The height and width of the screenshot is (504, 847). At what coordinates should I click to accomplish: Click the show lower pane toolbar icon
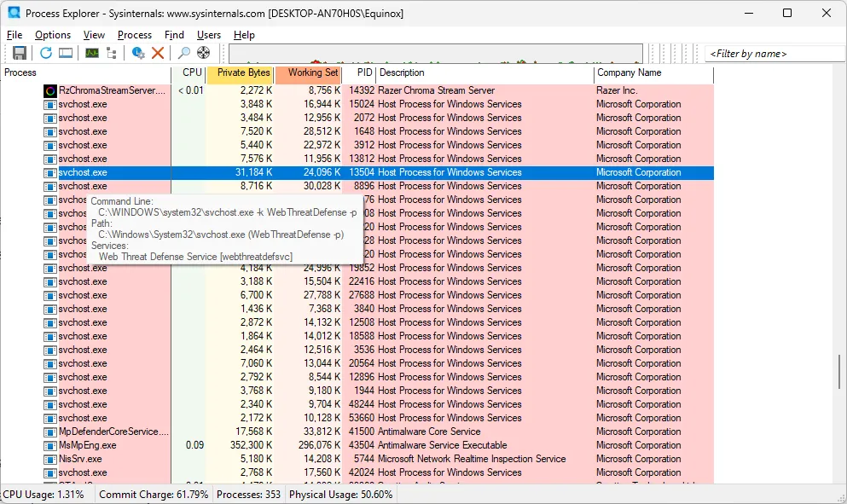click(66, 53)
